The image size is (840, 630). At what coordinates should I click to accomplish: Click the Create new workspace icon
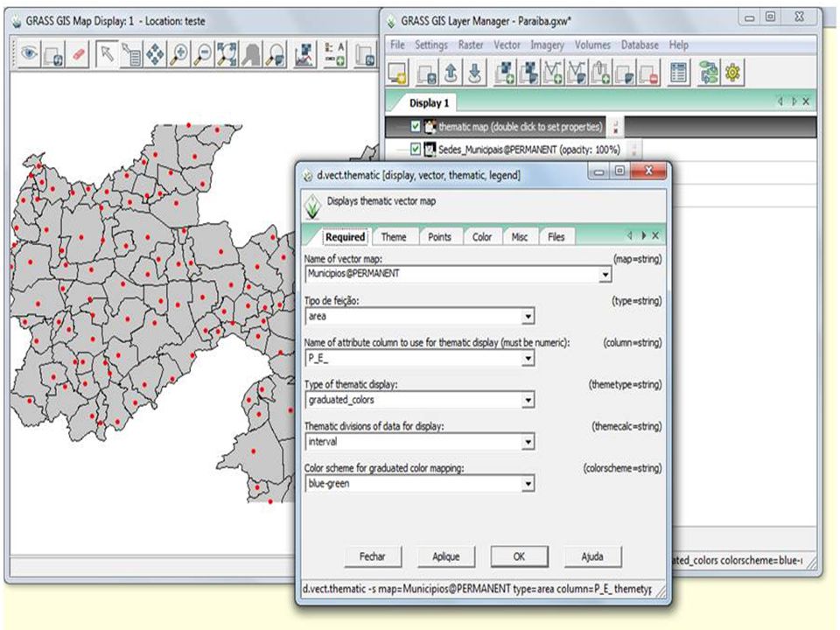427,73
